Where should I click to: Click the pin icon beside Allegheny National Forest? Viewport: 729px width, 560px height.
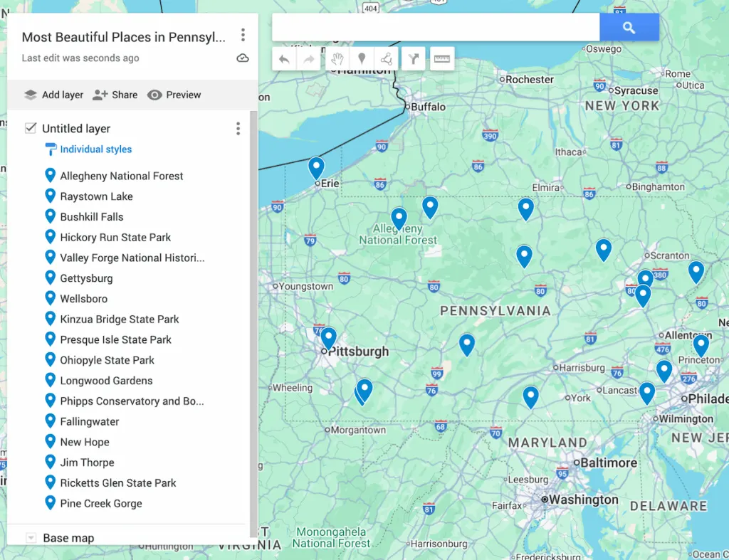(51, 175)
